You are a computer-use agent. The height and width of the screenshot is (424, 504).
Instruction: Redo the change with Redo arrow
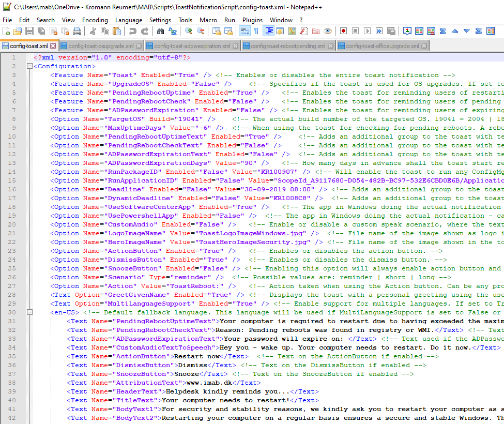point(145,31)
